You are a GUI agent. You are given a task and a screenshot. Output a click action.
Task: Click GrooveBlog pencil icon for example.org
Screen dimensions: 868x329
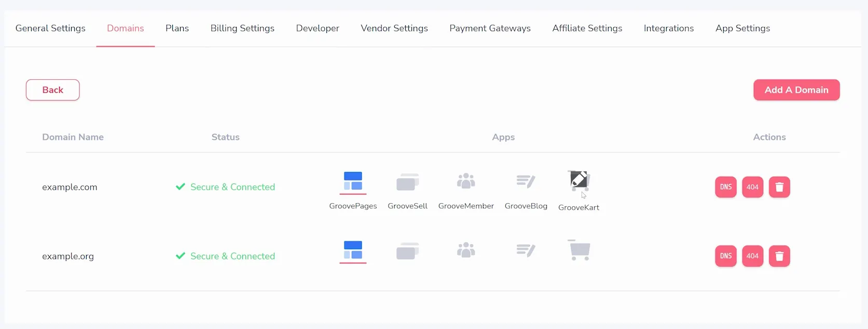click(x=526, y=250)
